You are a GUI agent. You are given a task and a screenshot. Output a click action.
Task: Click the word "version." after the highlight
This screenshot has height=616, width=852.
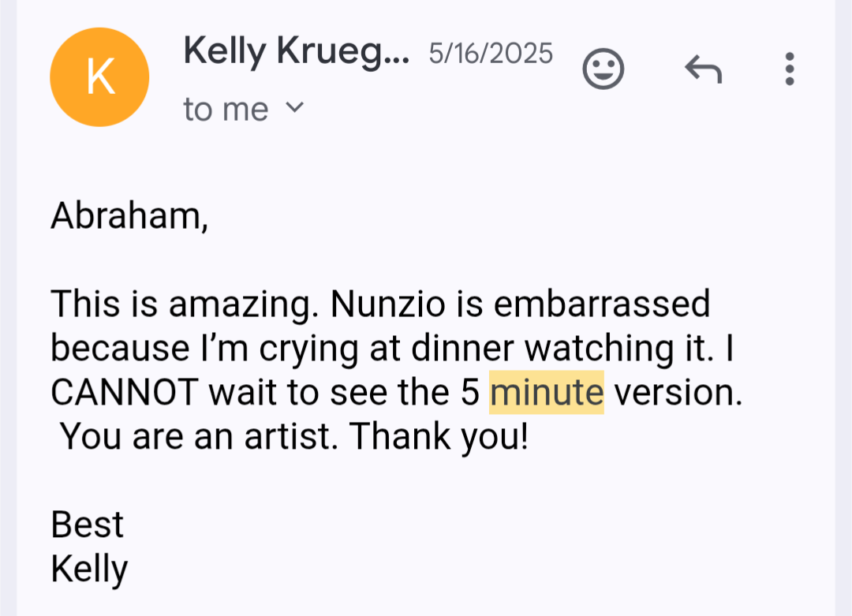tap(678, 393)
